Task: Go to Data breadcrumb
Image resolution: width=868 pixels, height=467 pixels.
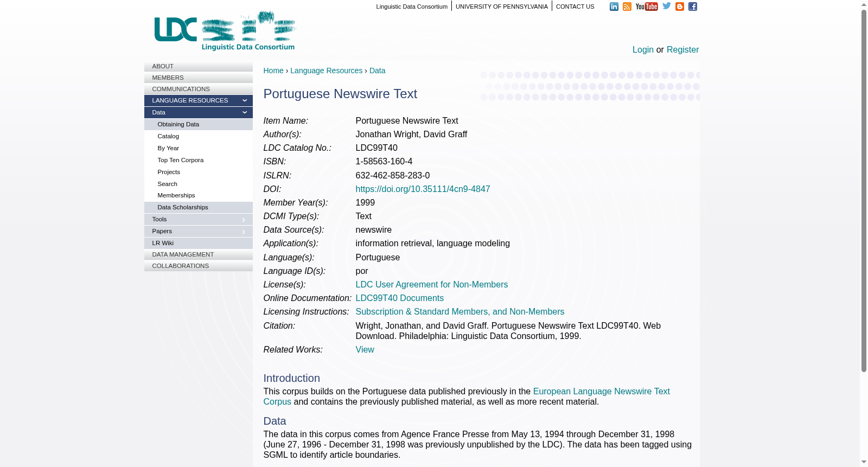Action: (378, 71)
